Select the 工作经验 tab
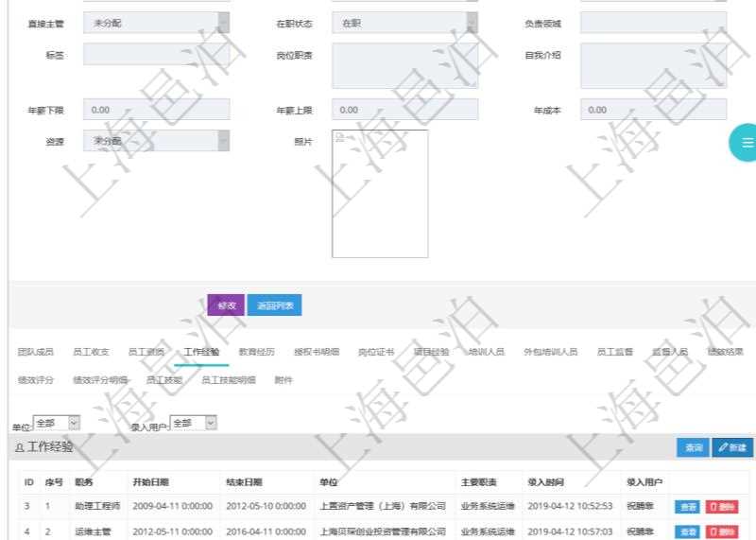 [x=201, y=352]
